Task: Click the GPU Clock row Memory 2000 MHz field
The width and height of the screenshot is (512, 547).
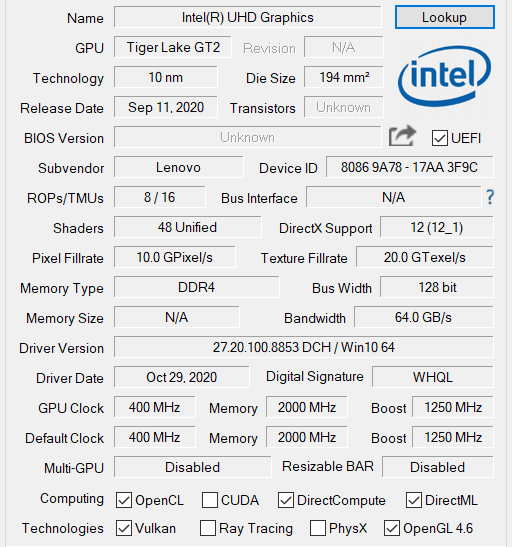Action: click(x=307, y=407)
